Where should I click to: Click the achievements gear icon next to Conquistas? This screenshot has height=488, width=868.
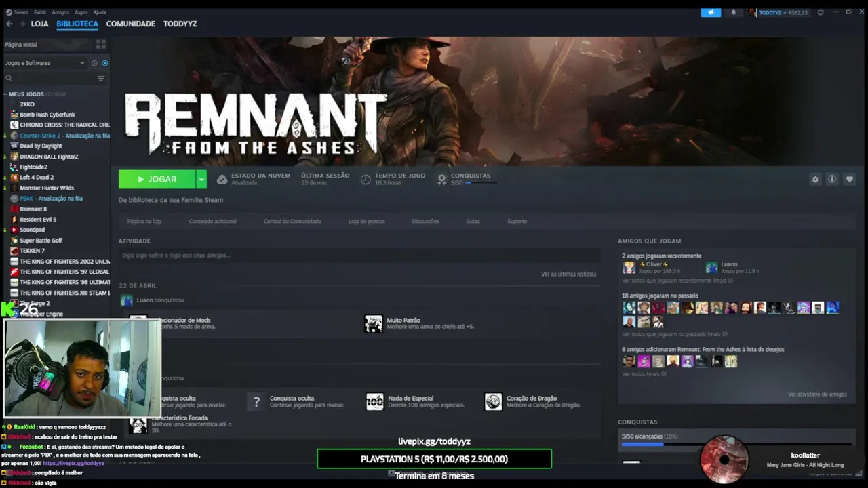pos(442,179)
